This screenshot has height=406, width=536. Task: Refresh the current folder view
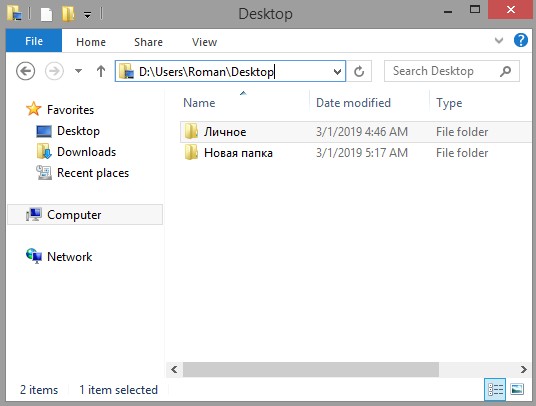[x=359, y=71]
